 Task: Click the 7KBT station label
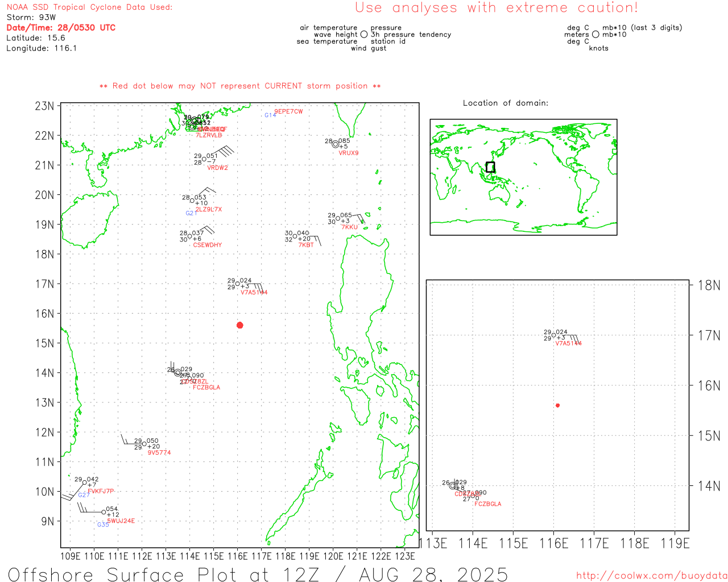306,245
